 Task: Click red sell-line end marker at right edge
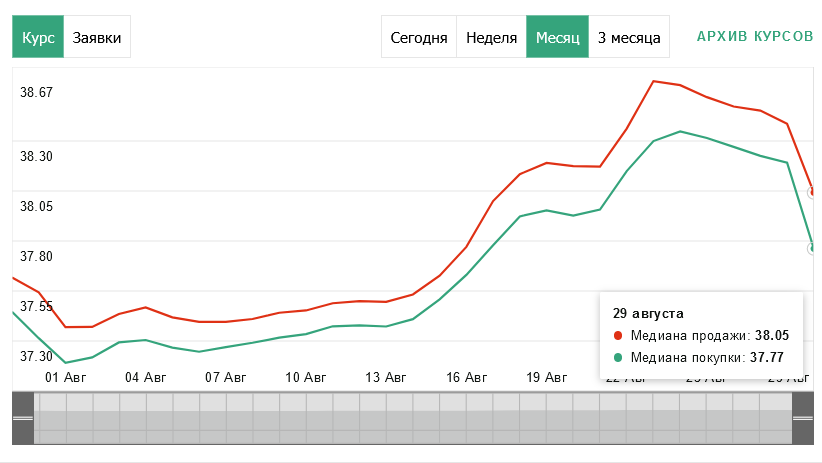click(x=813, y=191)
